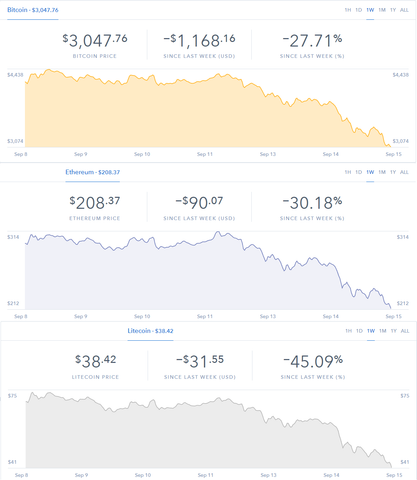The width and height of the screenshot is (417, 480).
Task: Select the 1H range on Bitcoin chart
Action: click(x=348, y=10)
